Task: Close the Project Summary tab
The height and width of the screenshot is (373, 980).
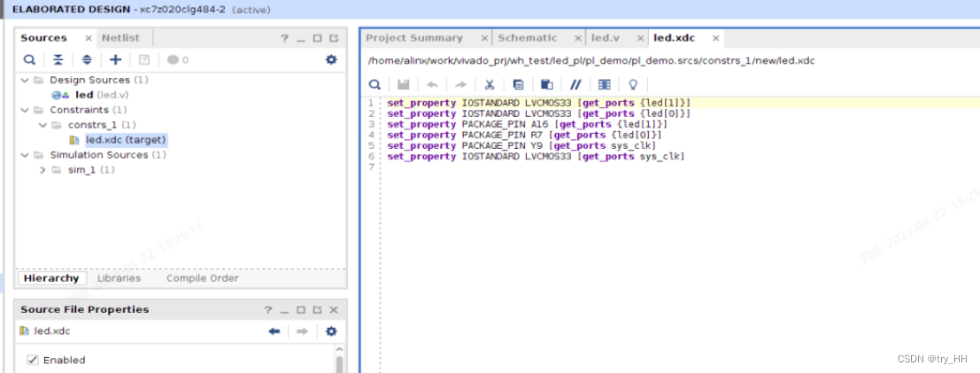Action: [x=482, y=38]
